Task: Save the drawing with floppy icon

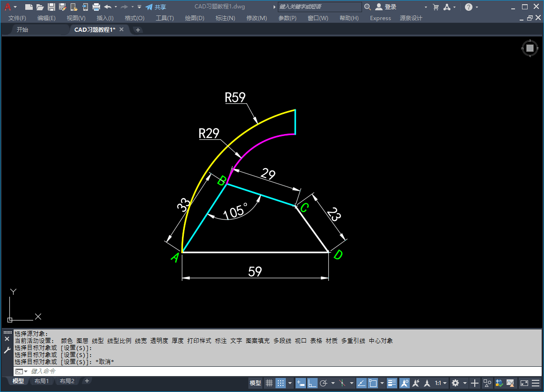Action: point(51,7)
